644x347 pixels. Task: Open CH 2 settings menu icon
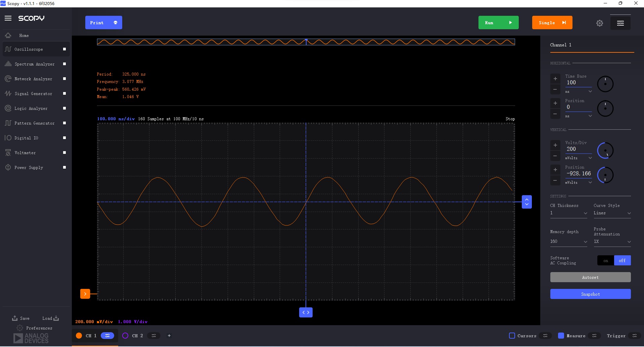click(x=154, y=336)
